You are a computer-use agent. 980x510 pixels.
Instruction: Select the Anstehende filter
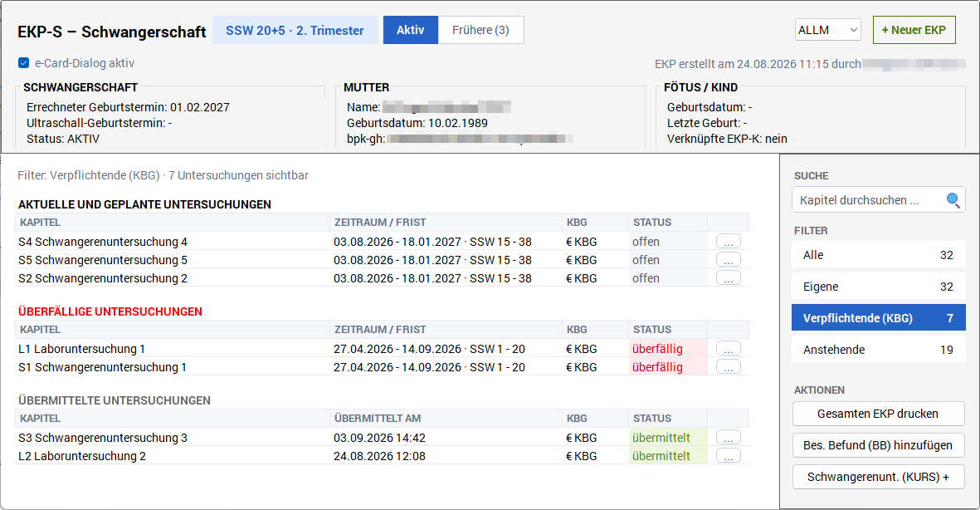point(878,350)
